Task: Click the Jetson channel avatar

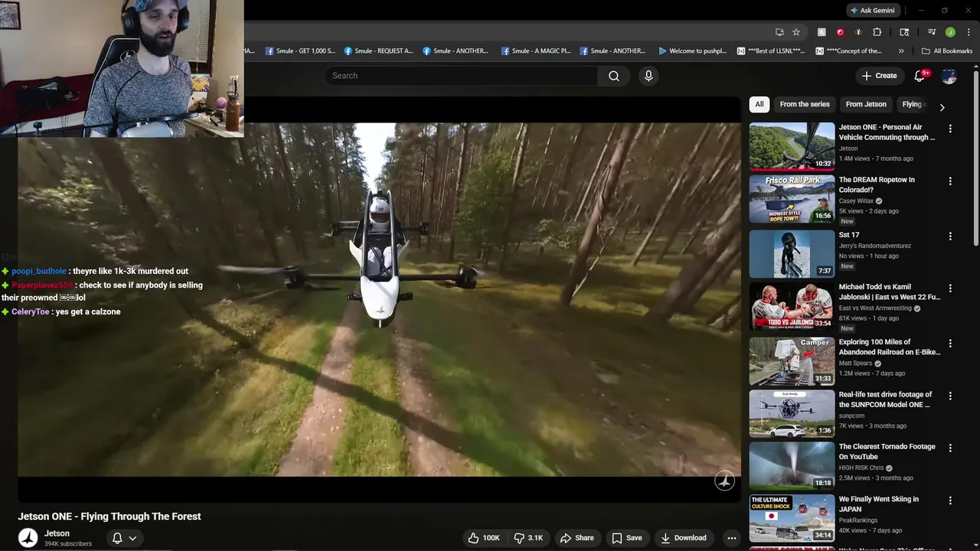Action: 28,538
